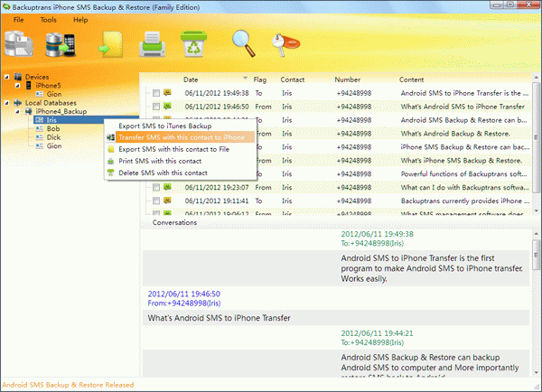The image size is (542, 392).
Task: Click the message list scroll down arrow
Action: pyautogui.click(x=536, y=210)
